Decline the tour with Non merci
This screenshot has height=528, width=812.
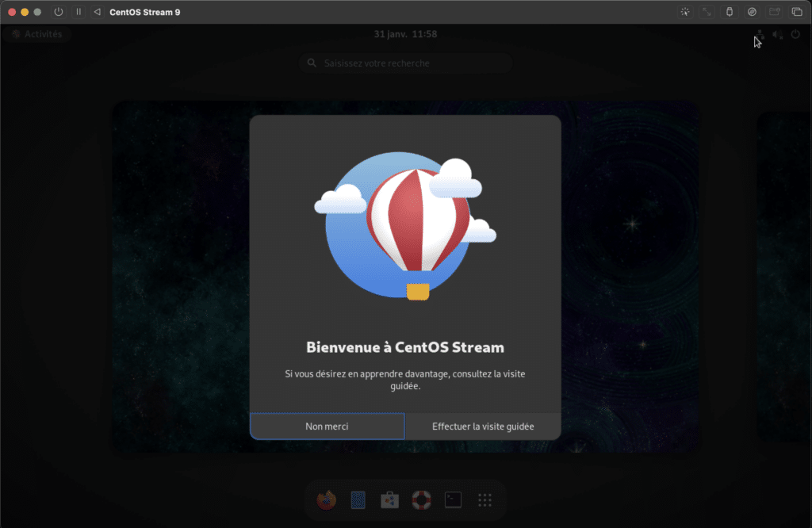coord(327,426)
